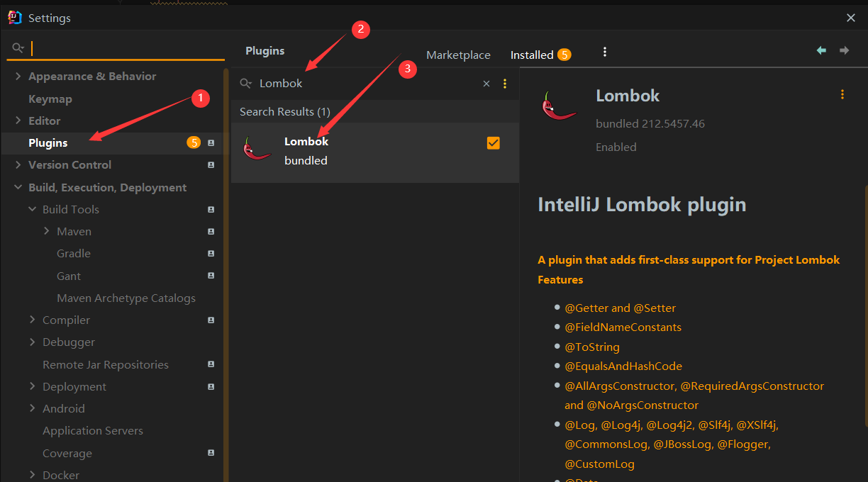
Task: Expand the Compiler node
Action: click(32, 320)
